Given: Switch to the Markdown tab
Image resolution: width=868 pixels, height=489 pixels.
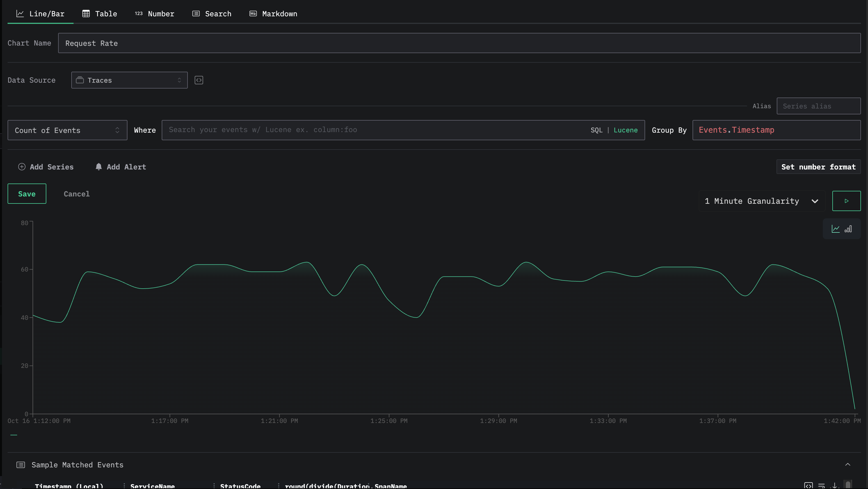Looking at the screenshot, I should click(273, 14).
